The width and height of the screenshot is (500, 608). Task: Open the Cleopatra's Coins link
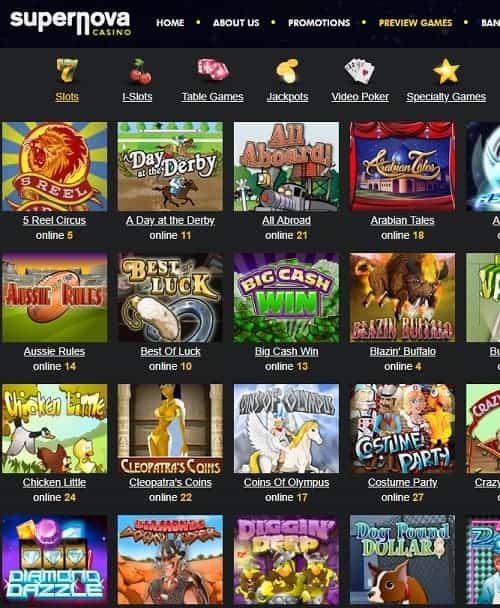pyautogui.click(x=170, y=482)
